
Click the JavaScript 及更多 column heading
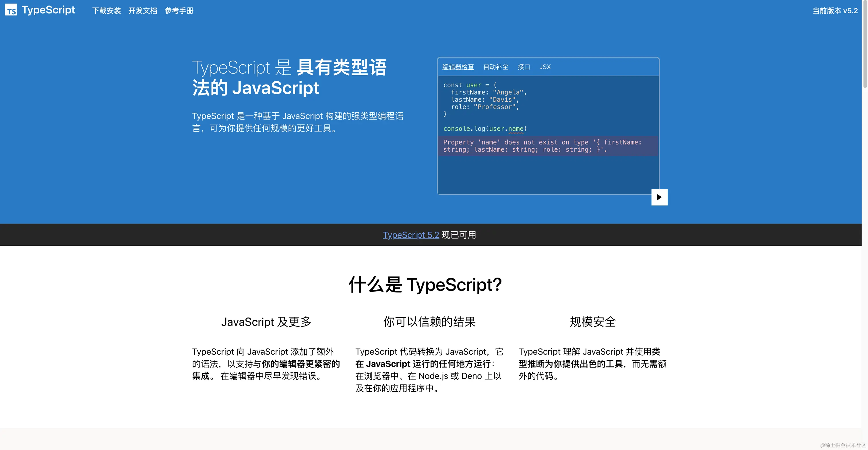pos(266,322)
